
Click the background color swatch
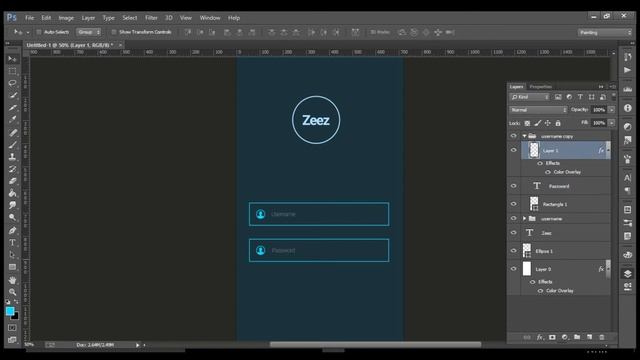16,316
